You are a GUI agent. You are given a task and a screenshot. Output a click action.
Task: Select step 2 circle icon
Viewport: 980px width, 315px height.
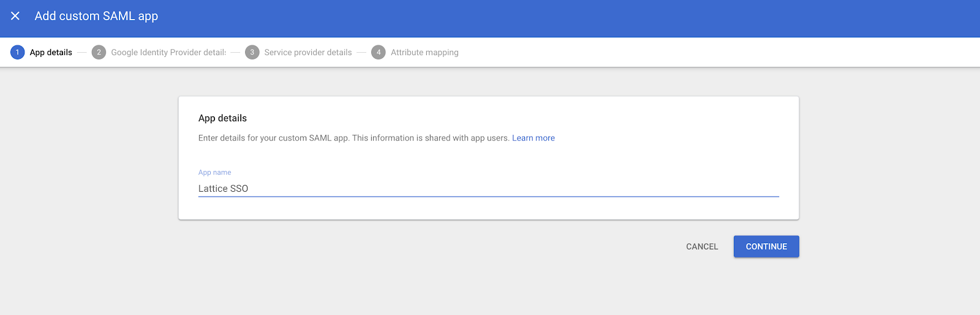(99, 52)
